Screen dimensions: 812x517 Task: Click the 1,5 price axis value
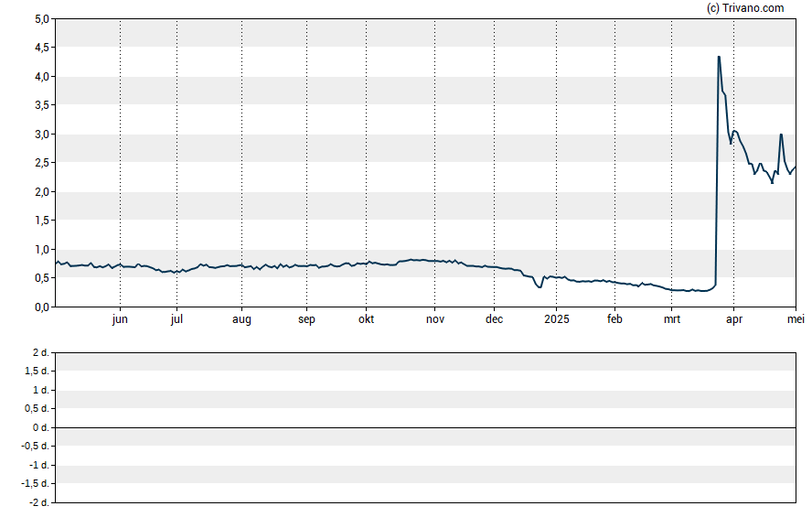pos(42,221)
